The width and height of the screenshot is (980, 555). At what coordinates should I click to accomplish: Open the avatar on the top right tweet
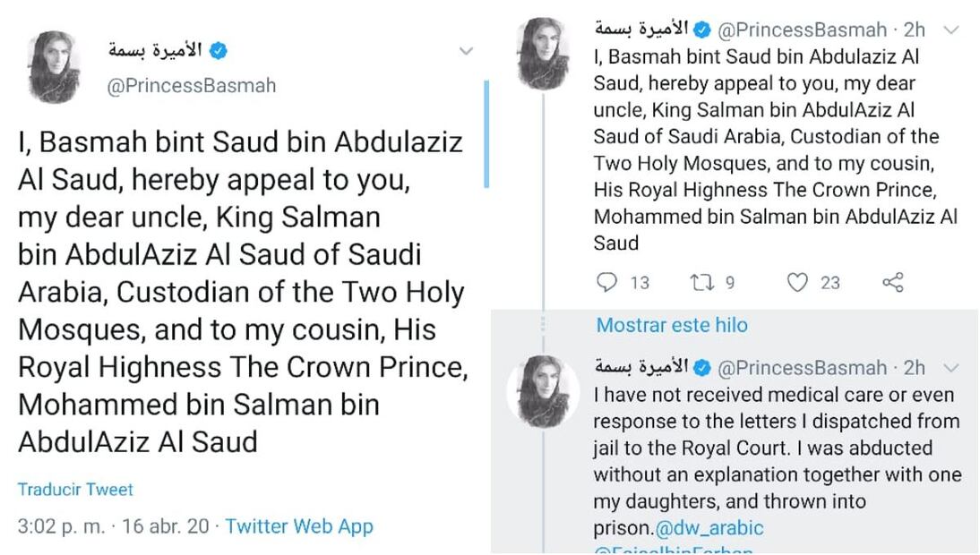click(x=543, y=52)
